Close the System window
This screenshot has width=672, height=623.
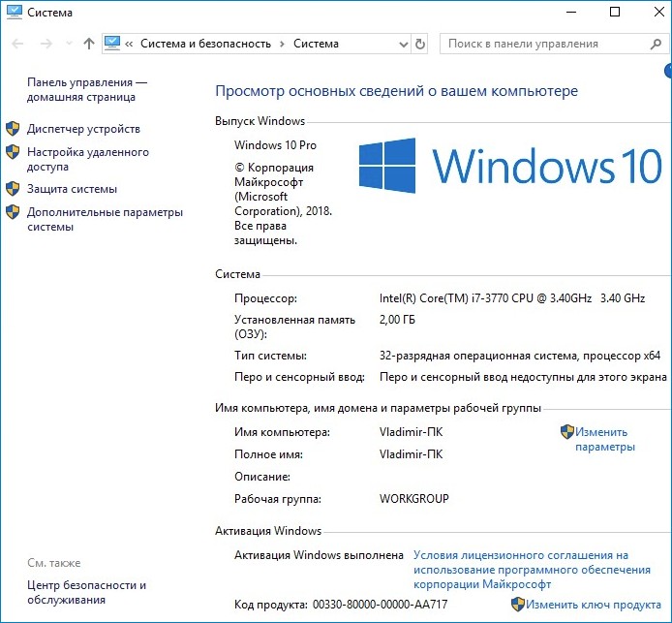658,12
